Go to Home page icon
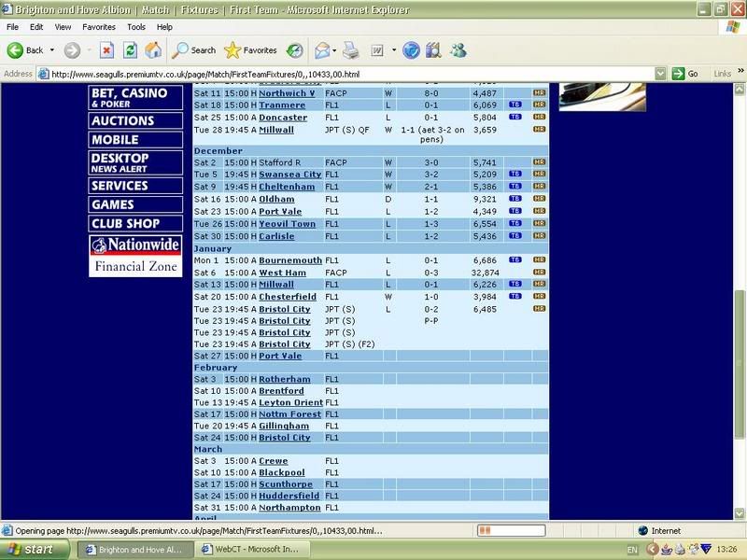The width and height of the screenshot is (747, 560). coord(153,50)
